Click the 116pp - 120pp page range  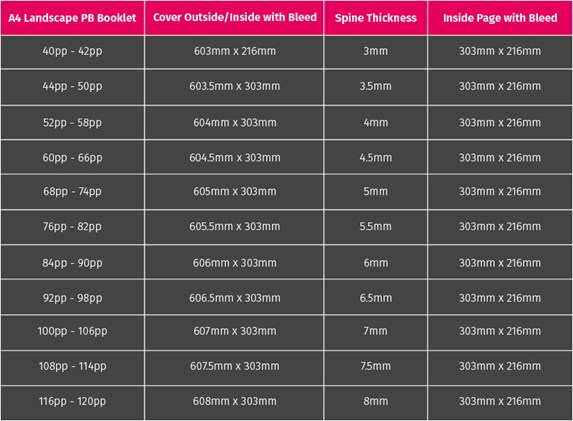pos(72,401)
